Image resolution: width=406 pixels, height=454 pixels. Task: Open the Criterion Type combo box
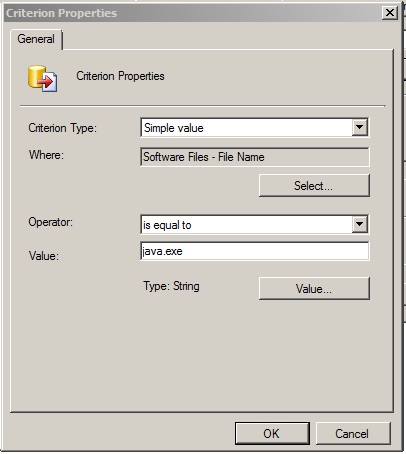click(x=255, y=127)
